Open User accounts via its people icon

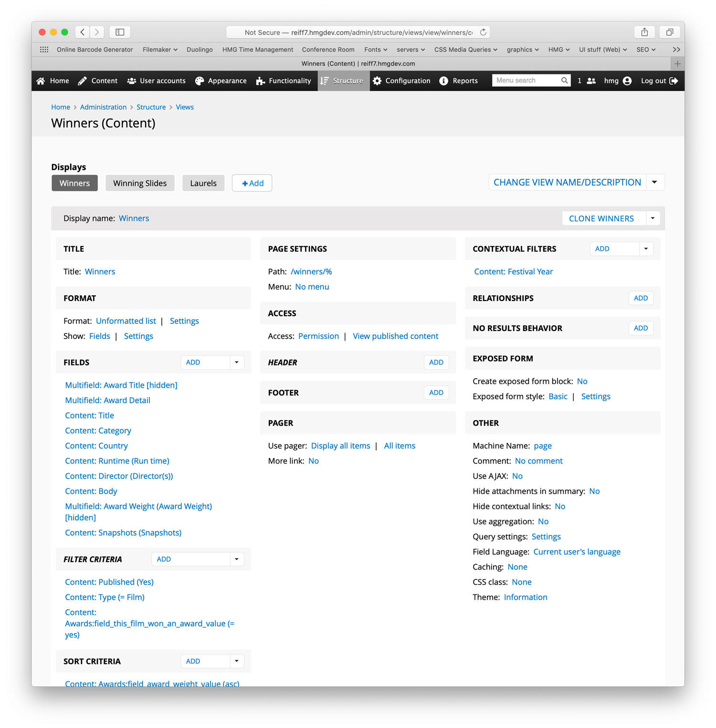click(x=132, y=81)
